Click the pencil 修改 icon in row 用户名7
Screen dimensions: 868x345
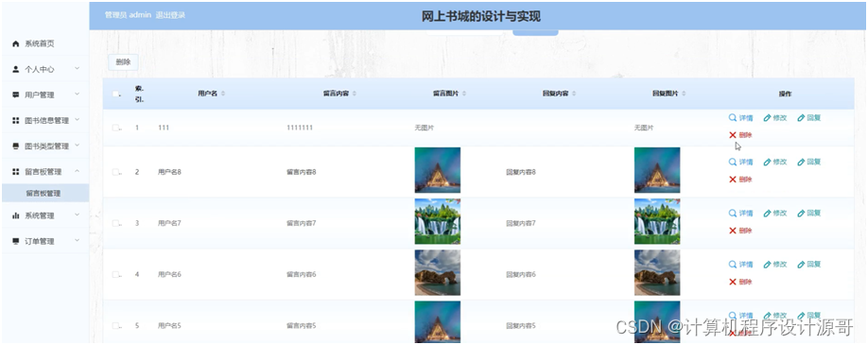point(767,214)
